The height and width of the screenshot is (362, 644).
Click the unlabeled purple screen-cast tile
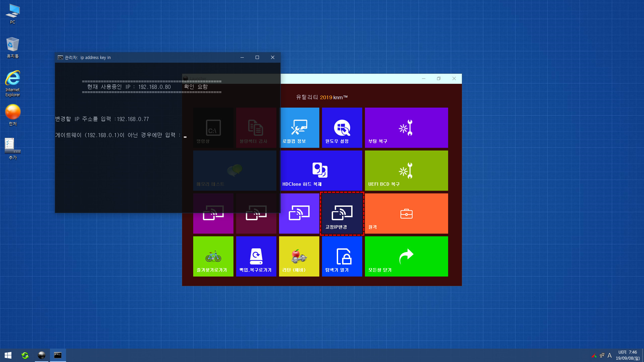[300, 214]
